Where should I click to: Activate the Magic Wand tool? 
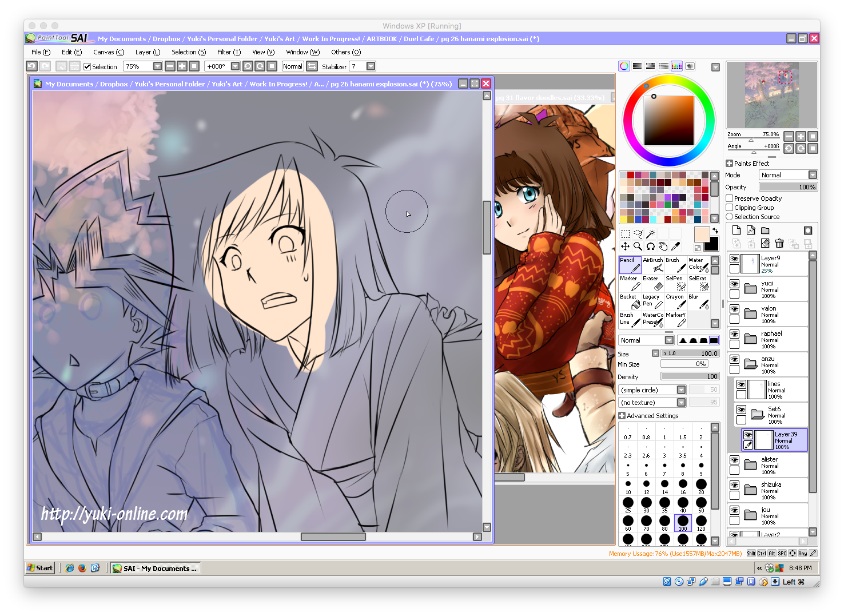pyautogui.click(x=650, y=233)
